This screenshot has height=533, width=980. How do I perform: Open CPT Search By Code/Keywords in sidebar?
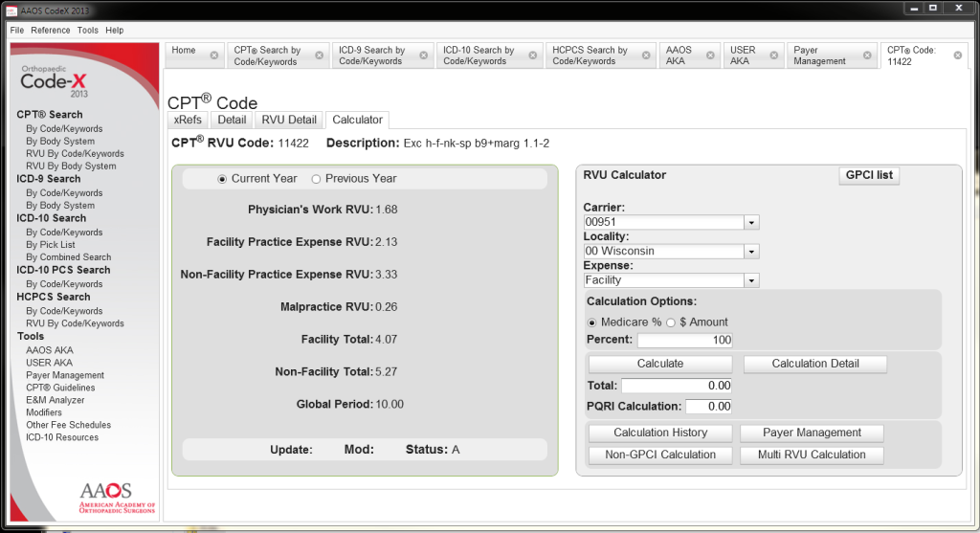pyautogui.click(x=64, y=129)
